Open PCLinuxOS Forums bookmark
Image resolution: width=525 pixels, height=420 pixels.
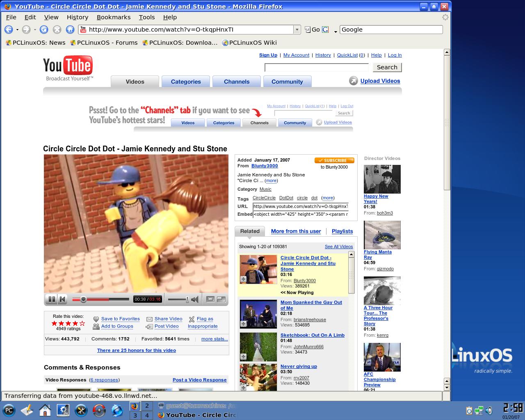point(104,43)
